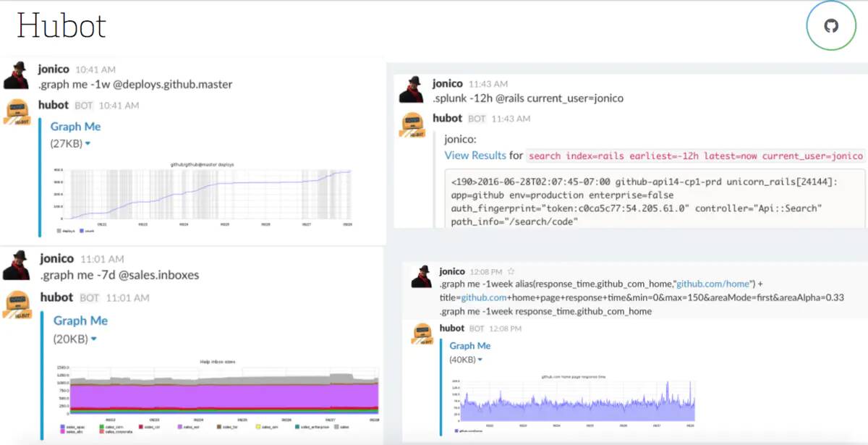The width and height of the screenshot is (868, 445).
Task: Click the 11:43 AM timestamp beside hubot BOT
Action: pyautogui.click(x=511, y=119)
